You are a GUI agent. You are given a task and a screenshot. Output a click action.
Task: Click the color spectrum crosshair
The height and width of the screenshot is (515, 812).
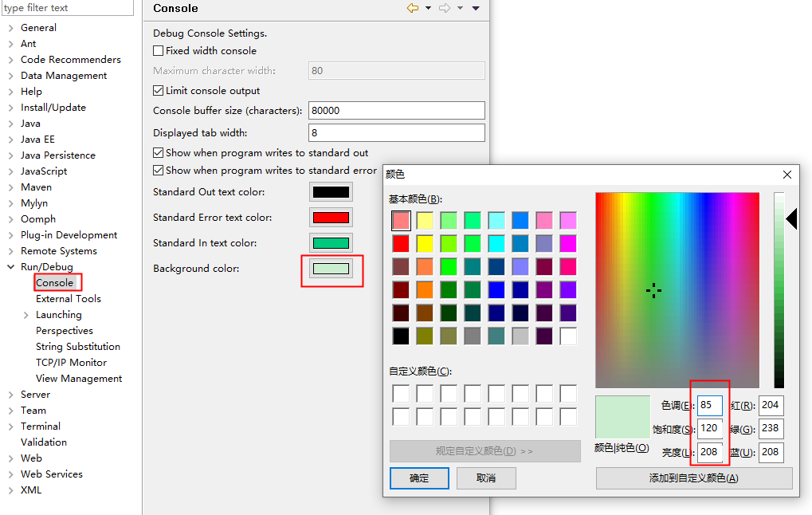pos(653,291)
